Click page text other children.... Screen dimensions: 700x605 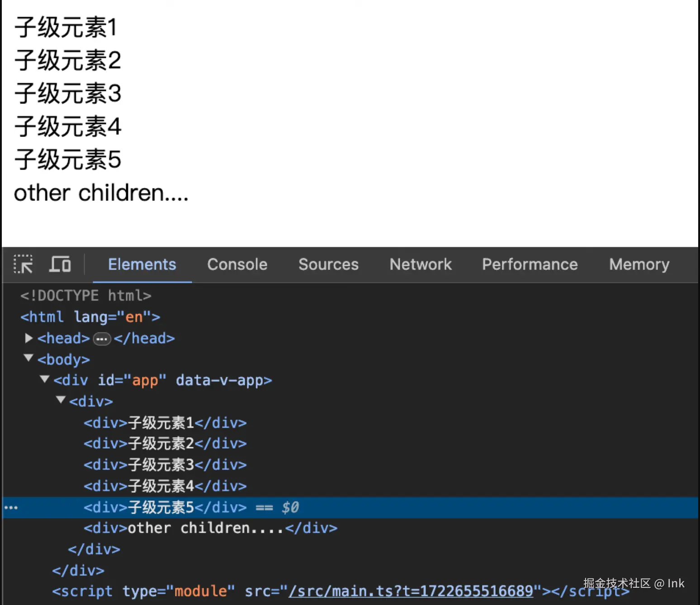pos(101,193)
